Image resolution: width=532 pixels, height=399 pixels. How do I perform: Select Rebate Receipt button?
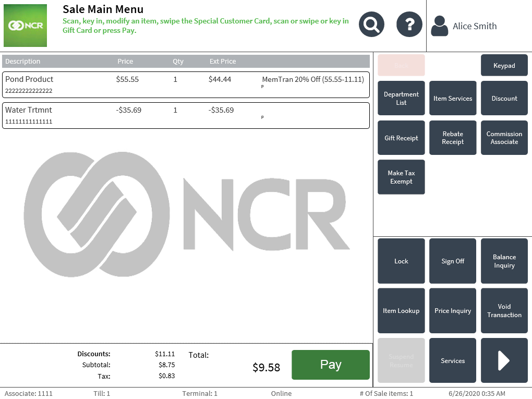click(453, 138)
